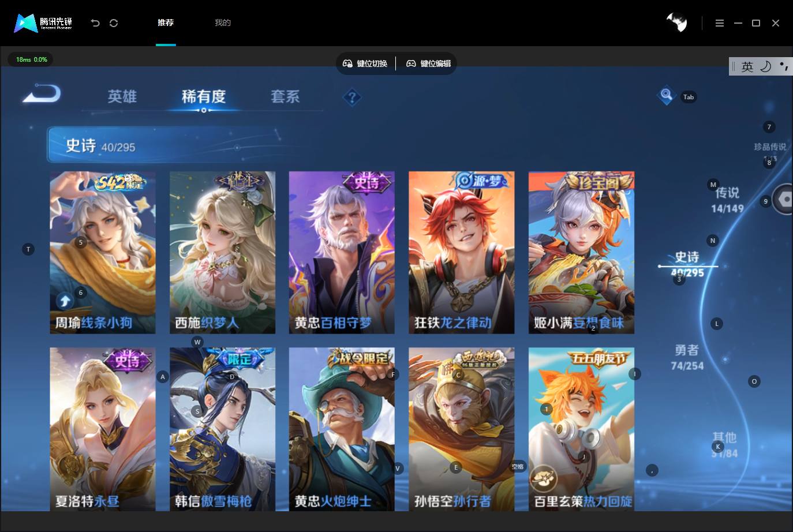
Task: Open the 姬小满 妄想食味 skin card
Action: (581, 252)
